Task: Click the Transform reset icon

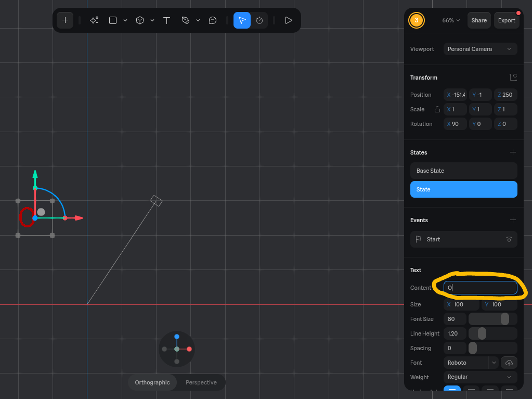Action: pos(513,78)
